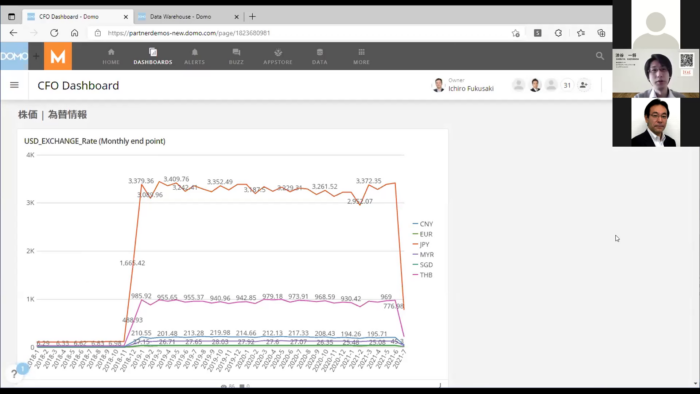Open tab actions menu icon

click(x=12, y=17)
